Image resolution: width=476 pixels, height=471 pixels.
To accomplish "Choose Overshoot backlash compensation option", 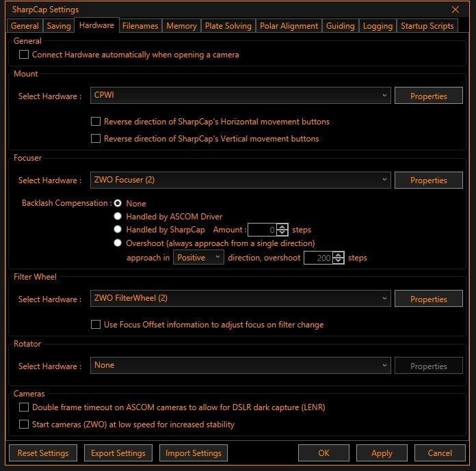I will pos(118,243).
